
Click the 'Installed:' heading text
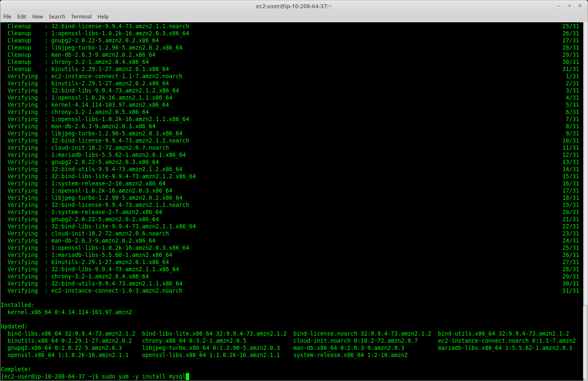tap(18, 305)
